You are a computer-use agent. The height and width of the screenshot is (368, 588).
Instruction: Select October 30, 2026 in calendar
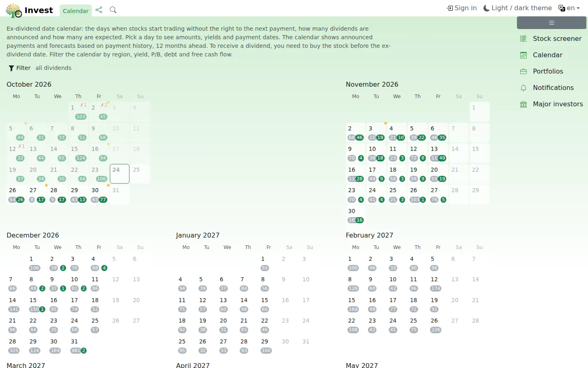coord(99,194)
